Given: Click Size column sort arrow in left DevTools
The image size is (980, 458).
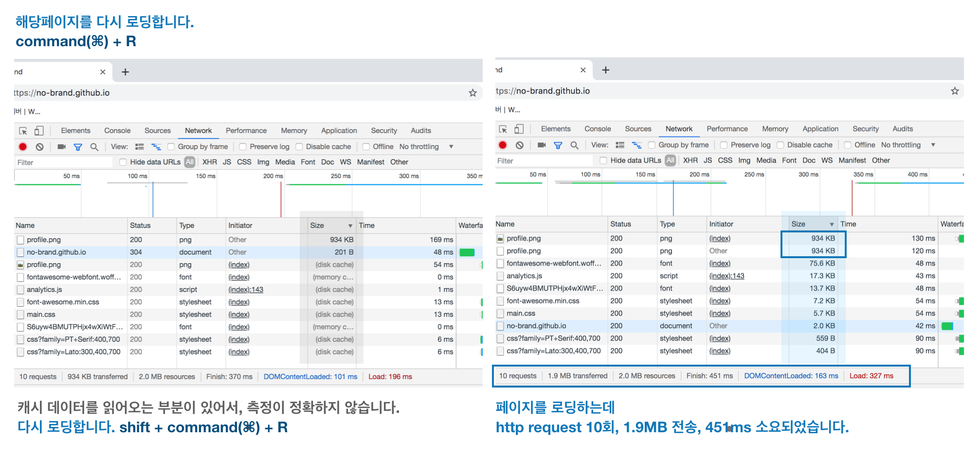Looking at the screenshot, I should point(350,226).
